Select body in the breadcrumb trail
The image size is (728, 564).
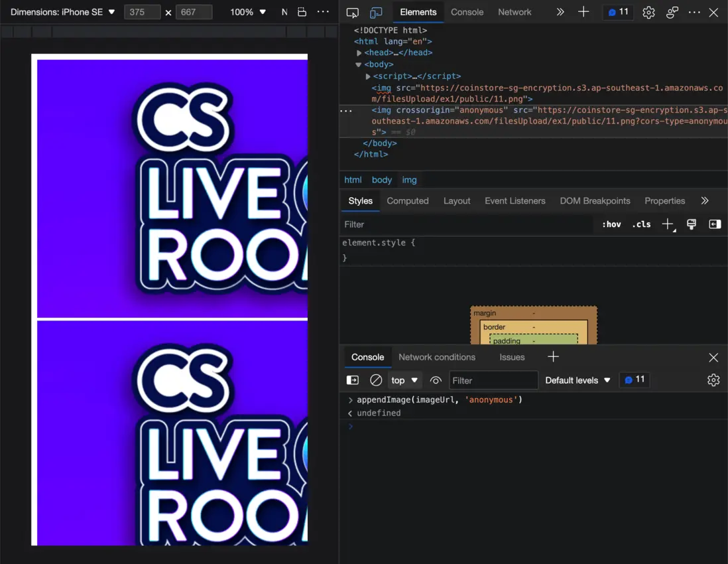(x=382, y=180)
